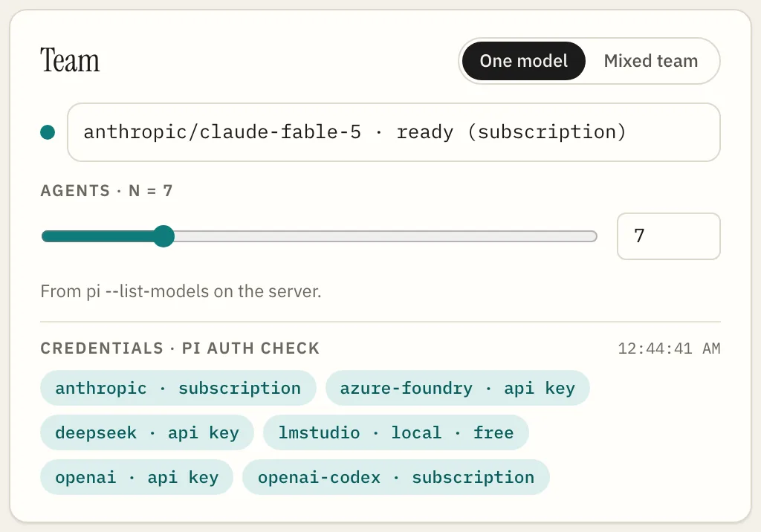This screenshot has height=532, width=761.
Task: Click the deepseek · api key chip
Action: (147, 432)
